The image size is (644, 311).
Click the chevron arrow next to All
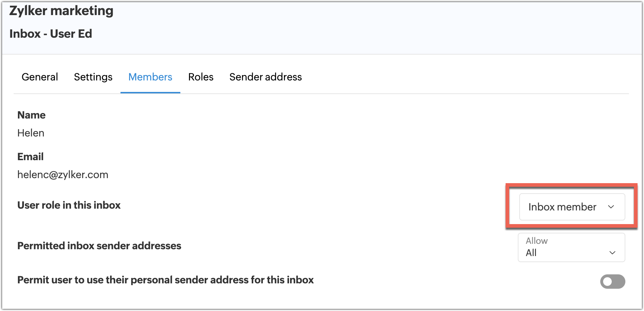point(612,253)
